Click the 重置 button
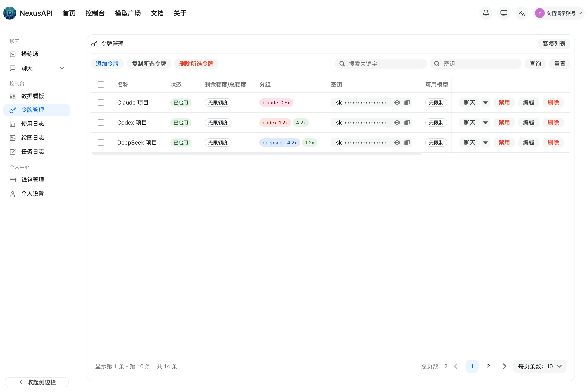 tap(560, 64)
